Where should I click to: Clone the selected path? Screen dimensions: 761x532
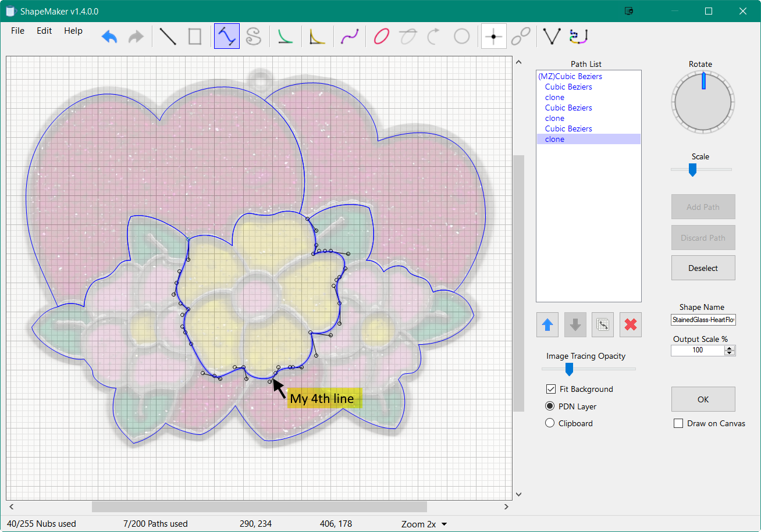pos(602,324)
